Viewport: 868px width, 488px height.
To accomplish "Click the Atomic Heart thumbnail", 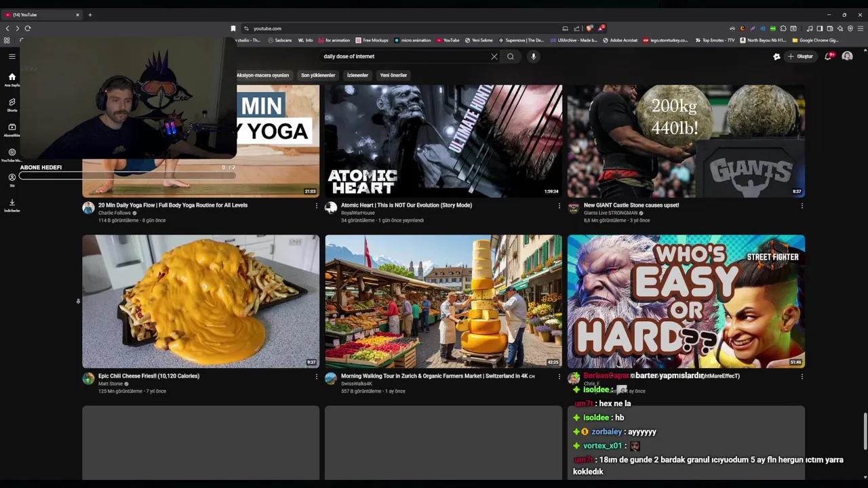I will (443, 141).
